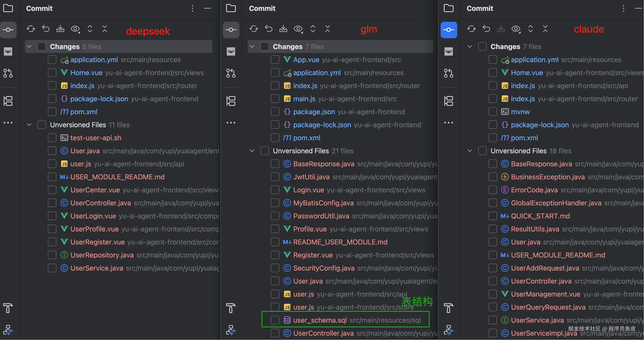Tick the mvnw file checkbox

493,112
